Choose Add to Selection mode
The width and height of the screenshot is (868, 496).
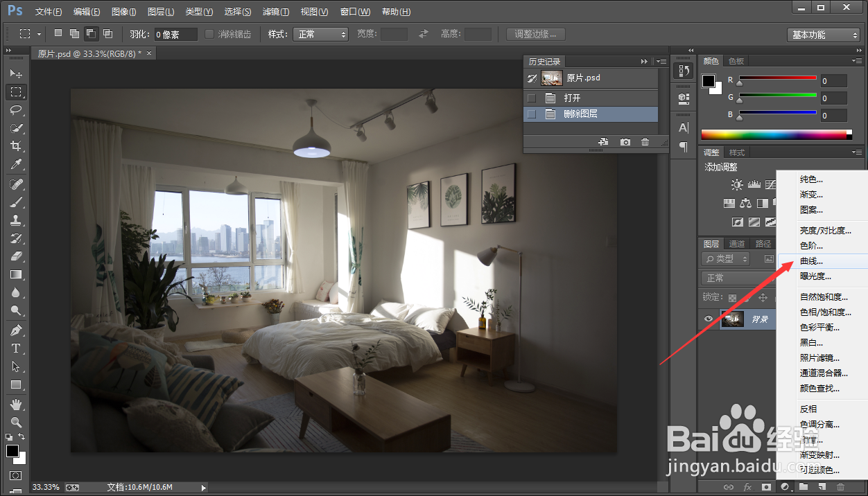coord(74,33)
